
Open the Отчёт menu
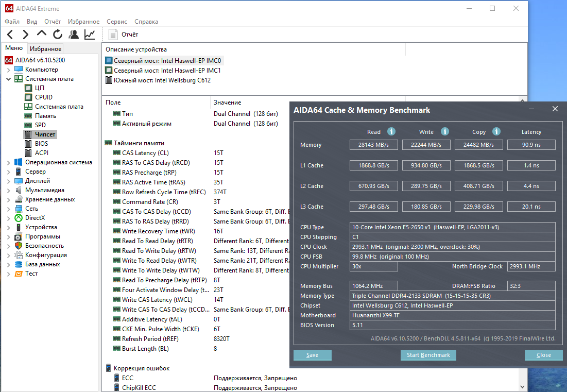(53, 21)
